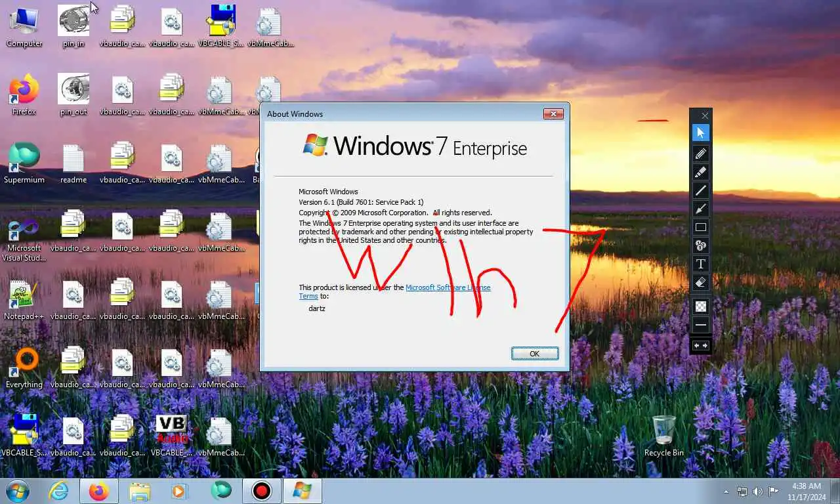Open Microsoft Software License Terms link
The image size is (840, 504).
(x=448, y=287)
